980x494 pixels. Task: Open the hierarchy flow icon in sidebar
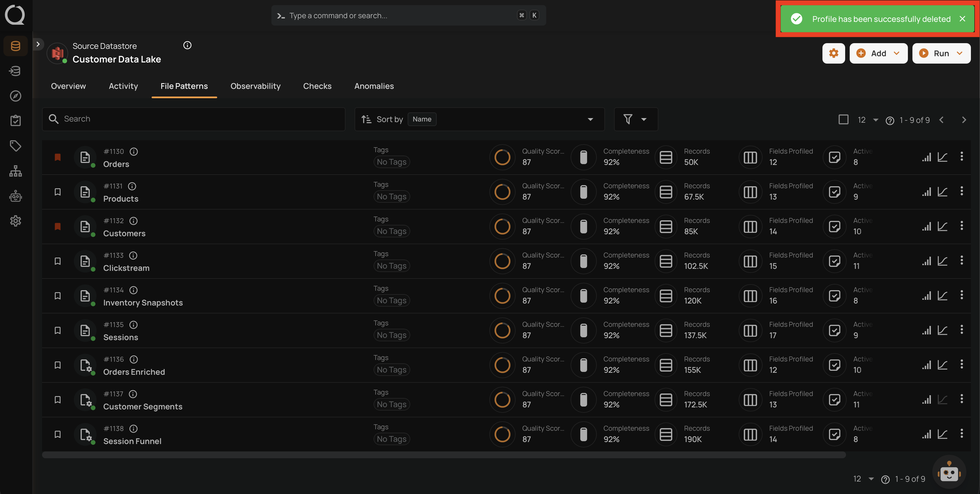tap(16, 171)
